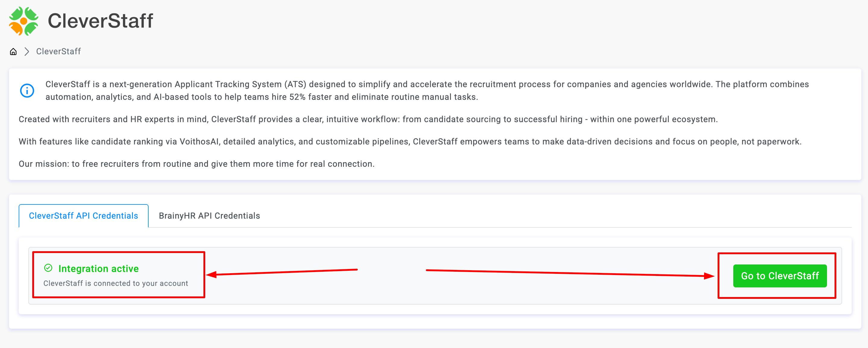Click the red arrow pointing to Go to CleverStaff
Viewport: 868px width, 348px height.
coord(569,273)
